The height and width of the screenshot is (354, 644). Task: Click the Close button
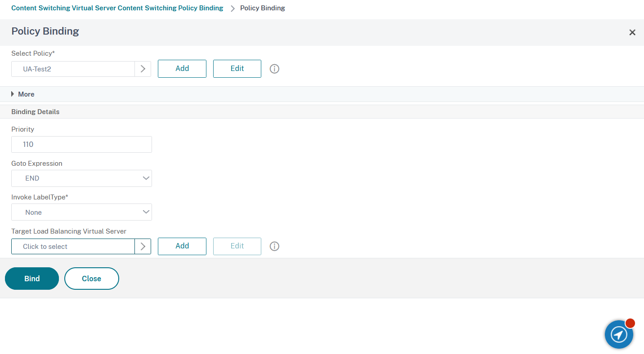pos(92,279)
